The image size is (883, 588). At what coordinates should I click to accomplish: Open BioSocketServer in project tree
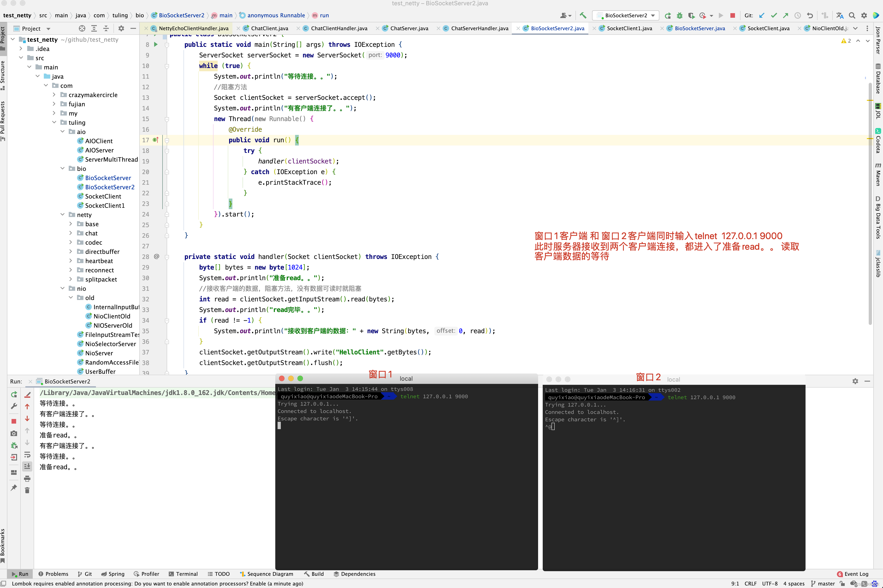108,178
